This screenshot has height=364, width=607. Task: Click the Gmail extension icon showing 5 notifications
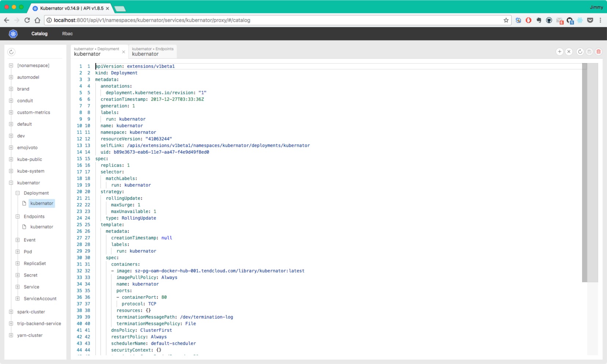point(559,20)
